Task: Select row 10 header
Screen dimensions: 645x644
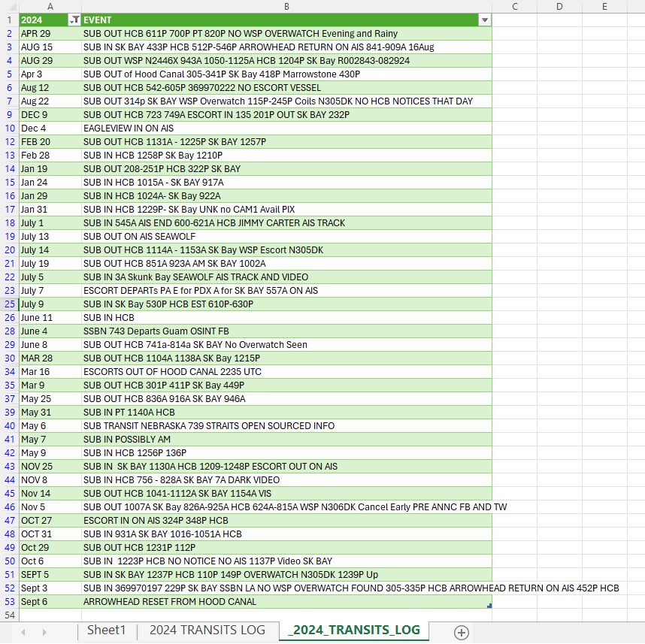Action: click(x=9, y=128)
